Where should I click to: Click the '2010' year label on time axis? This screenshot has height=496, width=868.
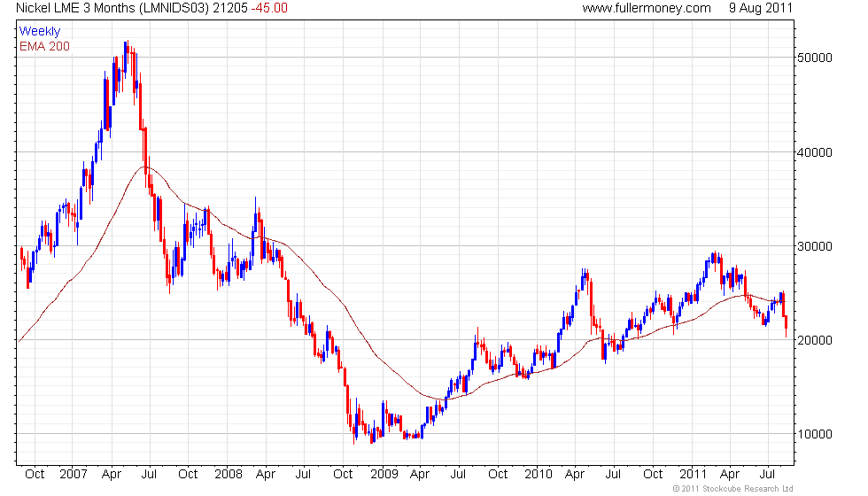(x=539, y=475)
